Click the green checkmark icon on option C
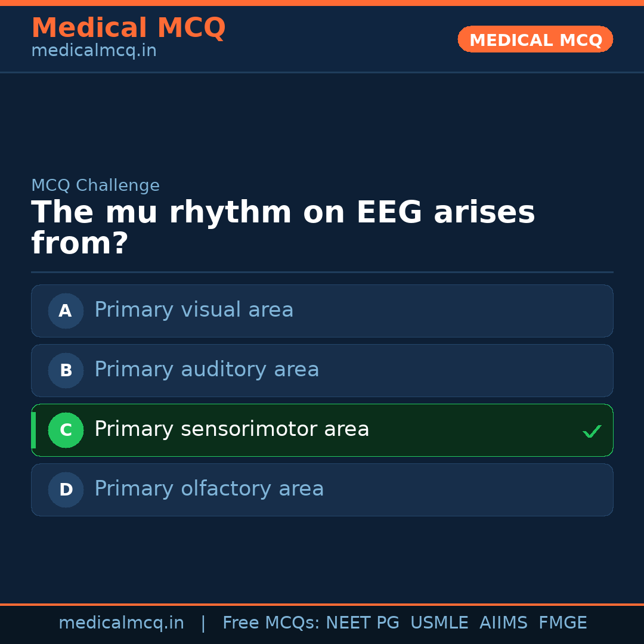The image size is (644, 644). [x=592, y=431]
